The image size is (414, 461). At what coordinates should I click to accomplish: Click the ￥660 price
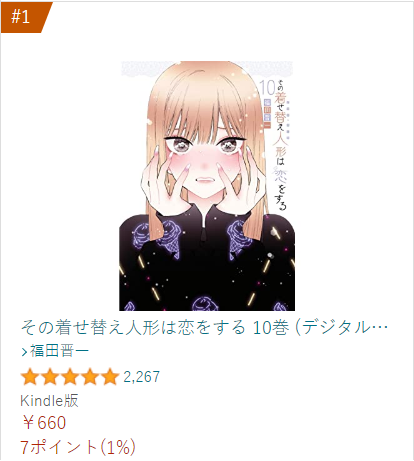click(x=43, y=423)
